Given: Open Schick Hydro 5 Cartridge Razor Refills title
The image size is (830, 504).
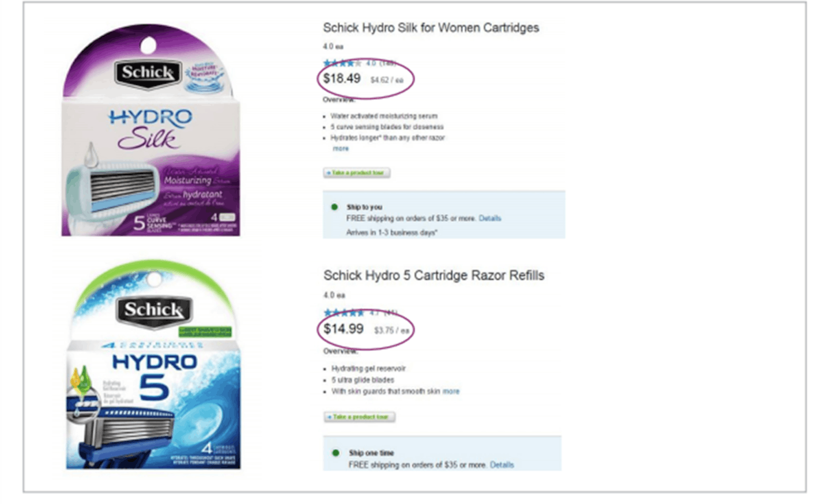Looking at the screenshot, I should click(x=434, y=275).
